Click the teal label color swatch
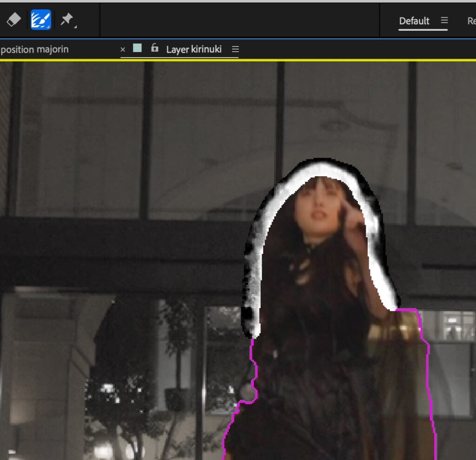Viewport: 476px width, 460px height. point(137,48)
